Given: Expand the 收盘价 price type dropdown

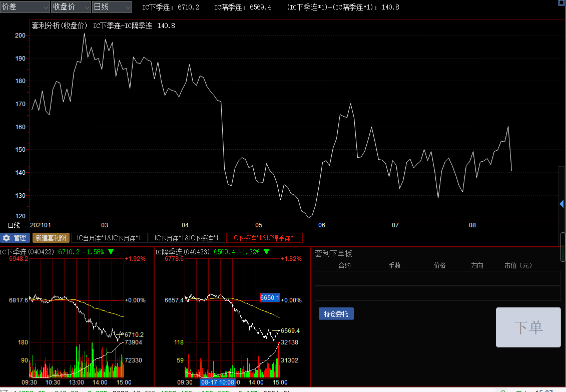Looking at the screenshot, I should coord(71,7).
